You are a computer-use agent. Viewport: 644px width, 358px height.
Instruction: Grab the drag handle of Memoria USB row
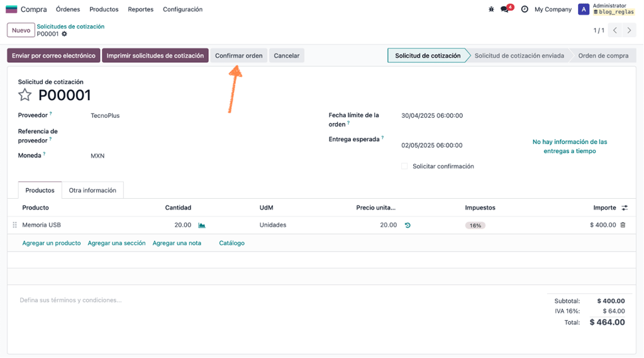(x=15, y=225)
